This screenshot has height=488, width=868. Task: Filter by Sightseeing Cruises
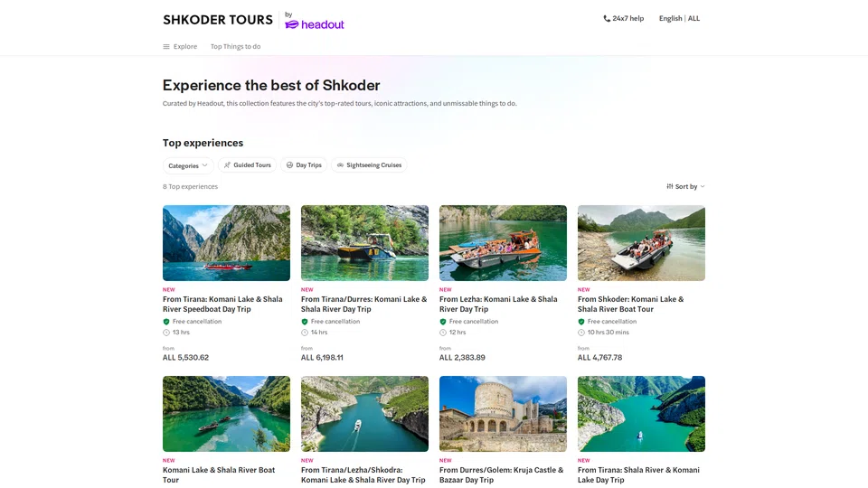369,164
